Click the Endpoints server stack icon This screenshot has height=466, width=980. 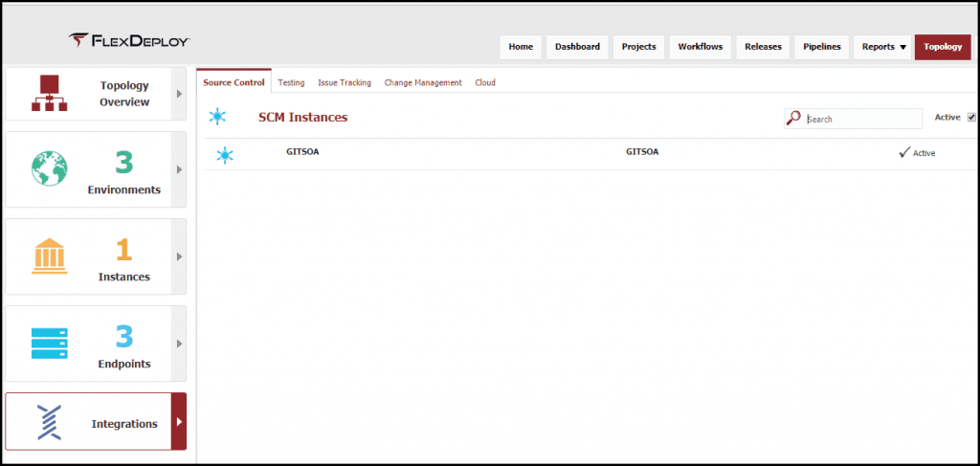(x=50, y=343)
